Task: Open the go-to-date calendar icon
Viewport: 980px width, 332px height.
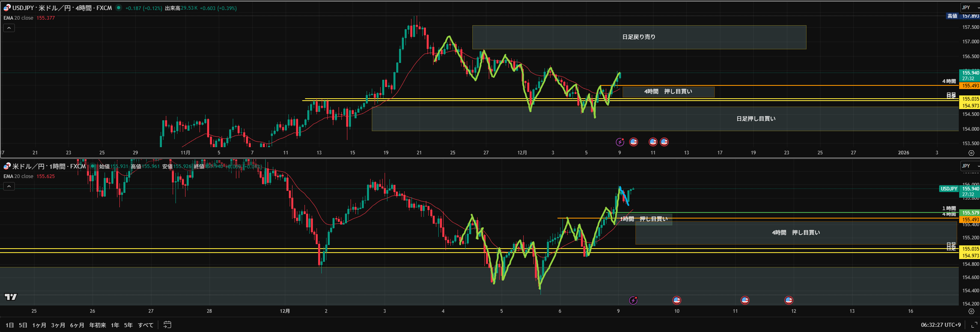Action: (167, 325)
